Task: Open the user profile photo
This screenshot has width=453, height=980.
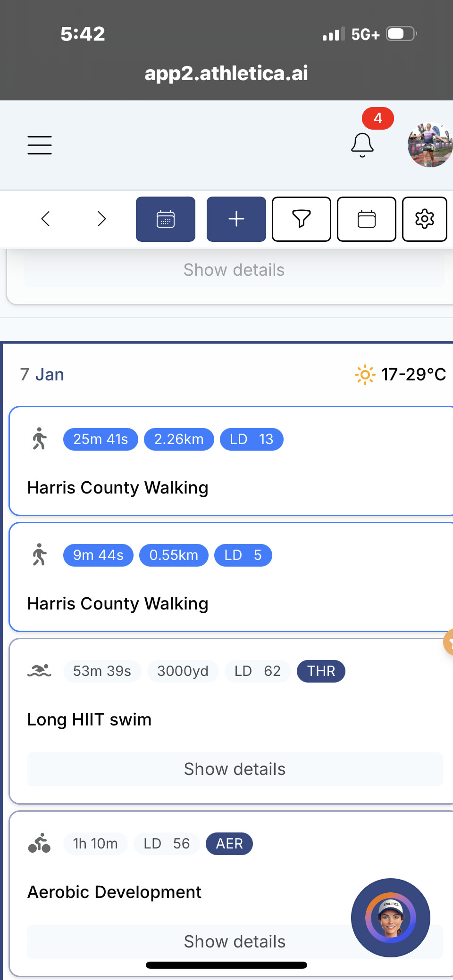Action: pos(429,145)
